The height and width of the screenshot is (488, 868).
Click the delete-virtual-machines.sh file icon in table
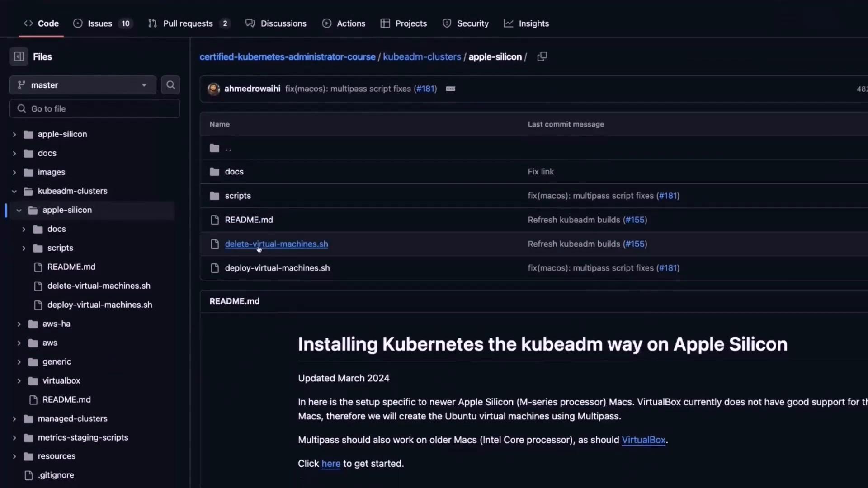point(215,244)
